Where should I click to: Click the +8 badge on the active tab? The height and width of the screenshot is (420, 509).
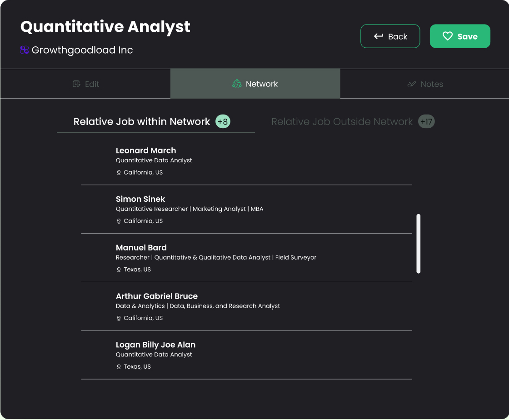tap(222, 121)
